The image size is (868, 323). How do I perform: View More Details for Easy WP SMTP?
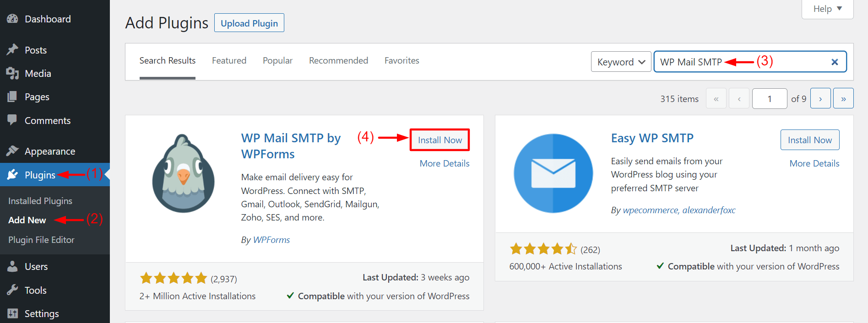pyautogui.click(x=814, y=163)
